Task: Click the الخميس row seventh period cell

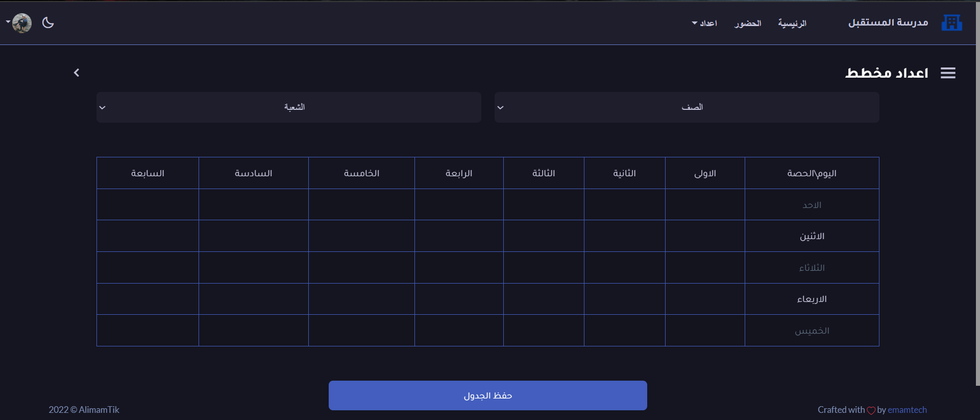Action: tap(148, 331)
